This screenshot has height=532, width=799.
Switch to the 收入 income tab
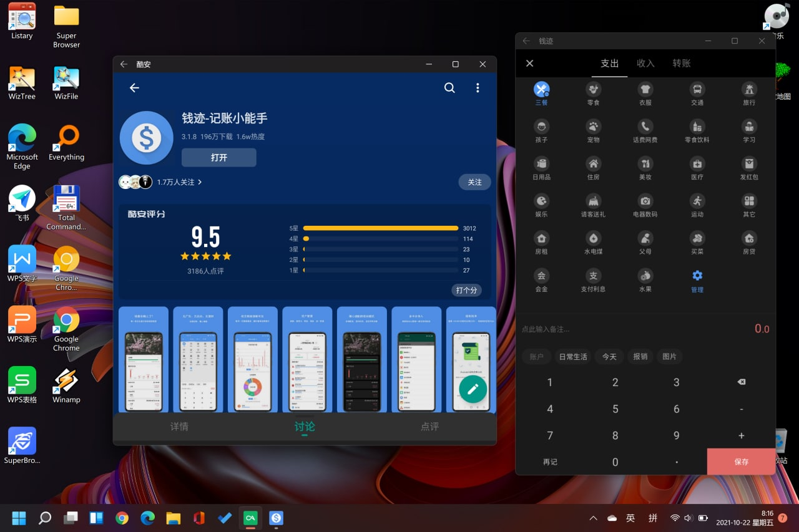[645, 64]
